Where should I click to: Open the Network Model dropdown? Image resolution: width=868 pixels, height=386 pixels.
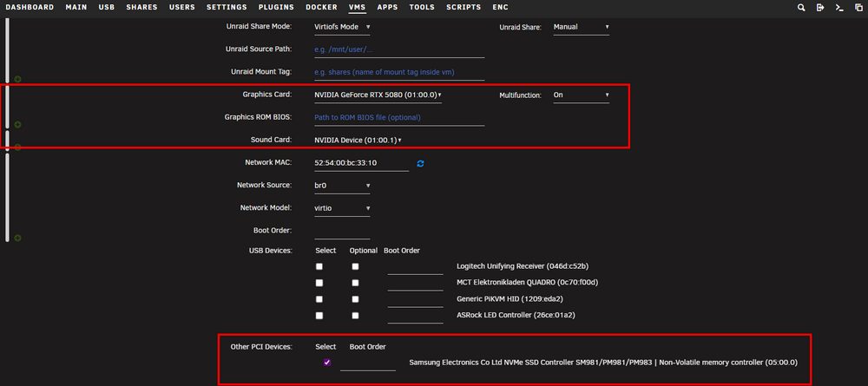click(x=342, y=208)
